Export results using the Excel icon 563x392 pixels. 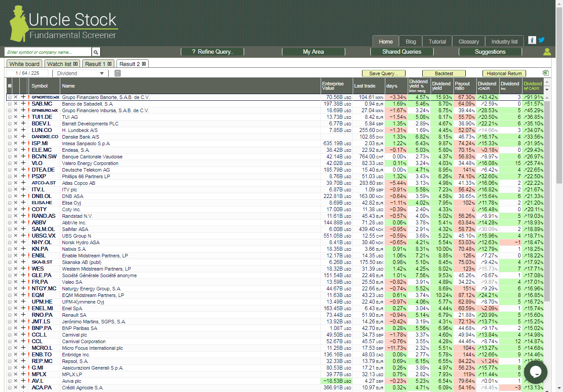545,73
